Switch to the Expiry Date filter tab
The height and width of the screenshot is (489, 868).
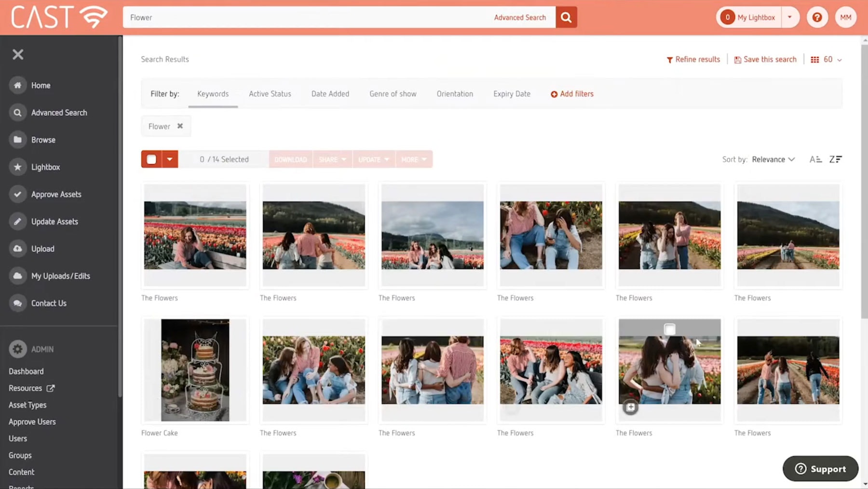click(x=512, y=94)
